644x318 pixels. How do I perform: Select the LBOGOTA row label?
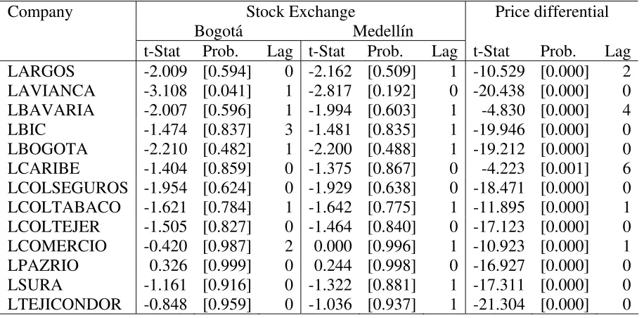[x=48, y=149]
